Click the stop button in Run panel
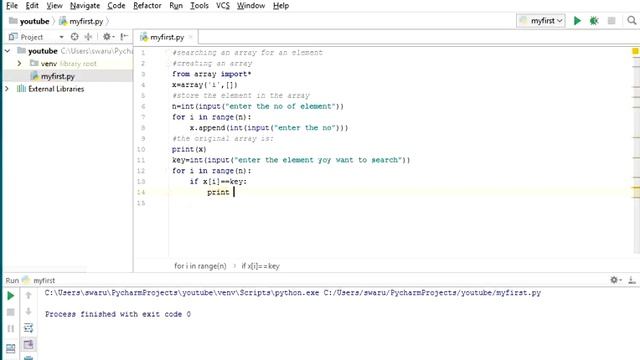This screenshot has width=640, height=360. pos(11,312)
